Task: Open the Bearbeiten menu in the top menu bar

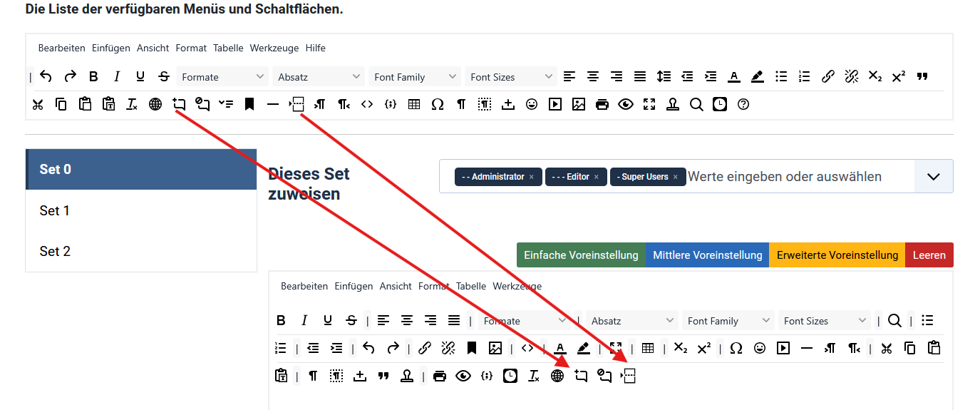Action: [x=62, y=48]
